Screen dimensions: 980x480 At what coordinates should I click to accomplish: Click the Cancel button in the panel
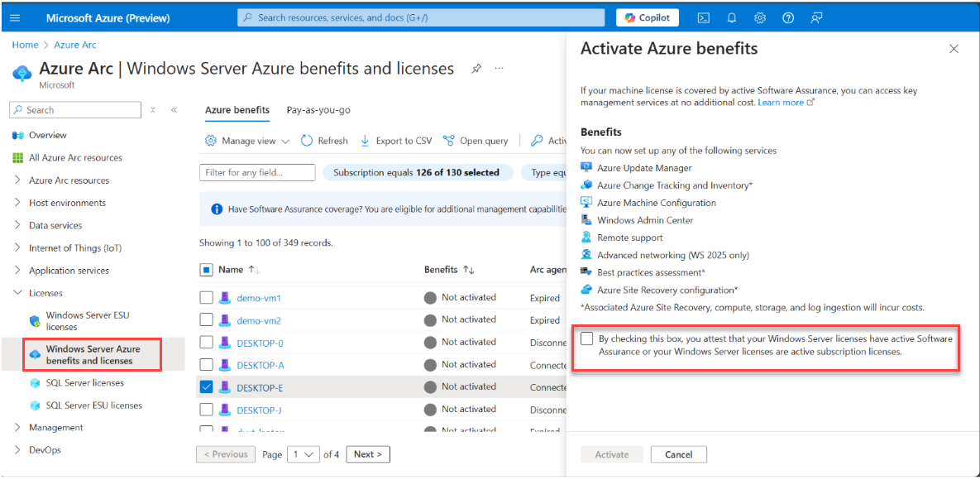point(678,454)
